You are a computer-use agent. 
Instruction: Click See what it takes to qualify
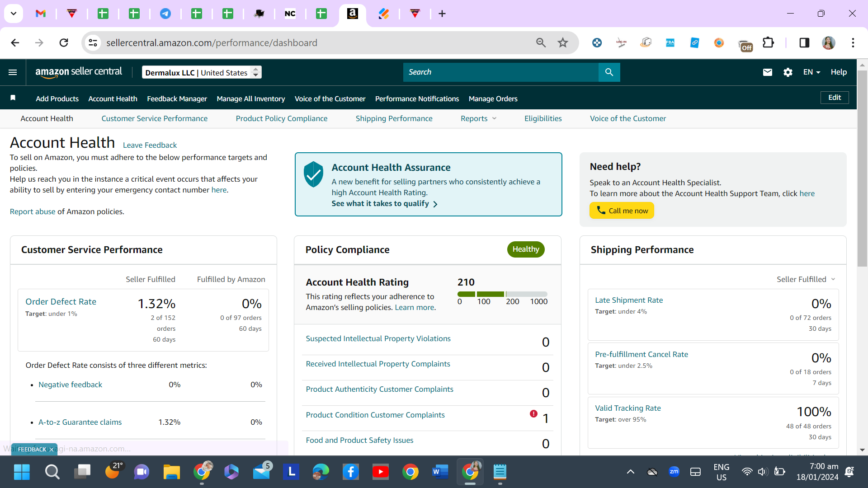coord(384,204)
